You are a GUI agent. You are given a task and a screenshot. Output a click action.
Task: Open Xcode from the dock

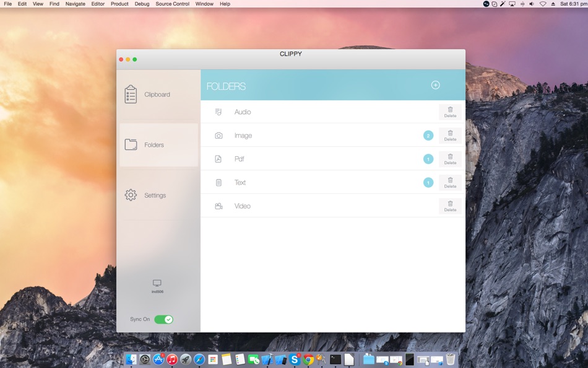[x=267, y=359]
